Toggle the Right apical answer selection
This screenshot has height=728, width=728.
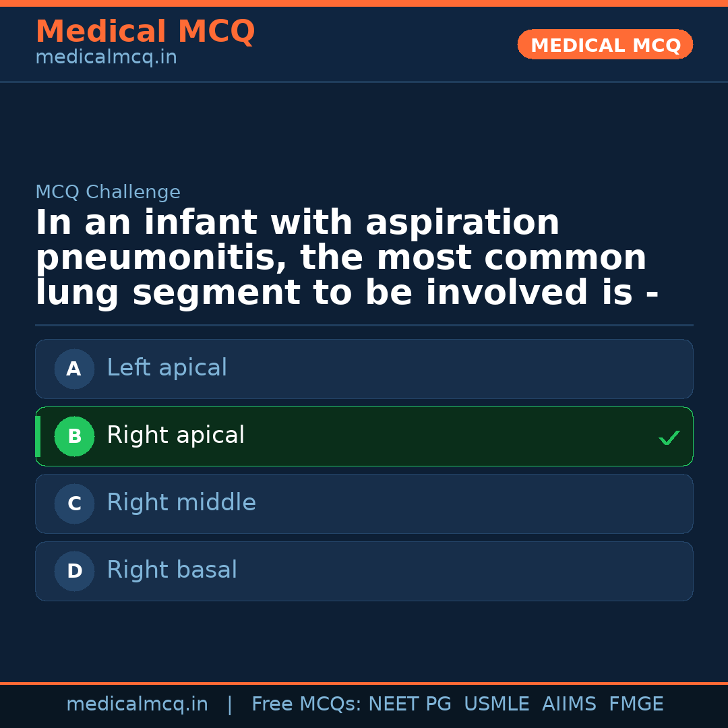tap(364, 436)
